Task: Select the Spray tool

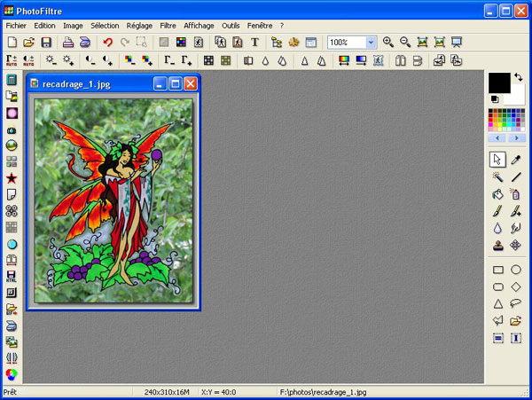Action: (516, 194)
